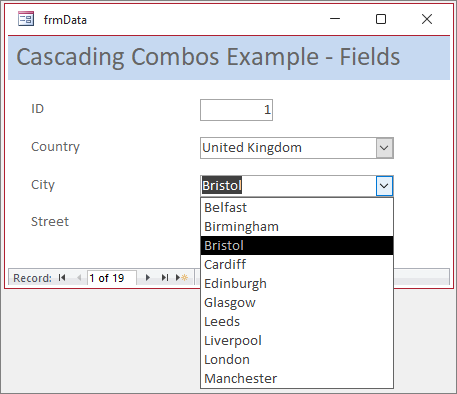Minimize the frmData window
The width and height of the screenshot is (457, 394).
click(335, 19)
